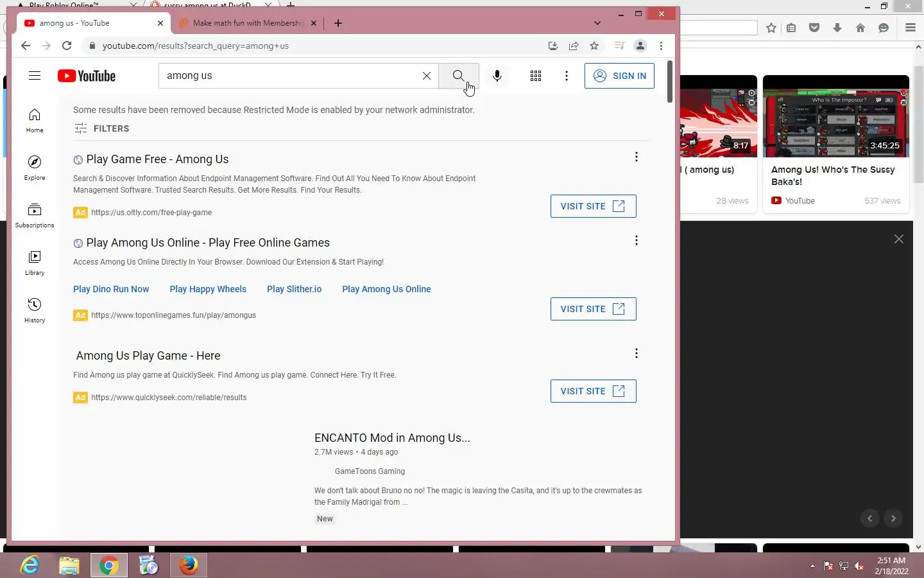
Task: Click the home icon in Firefox window
Action: coord(860,28)
